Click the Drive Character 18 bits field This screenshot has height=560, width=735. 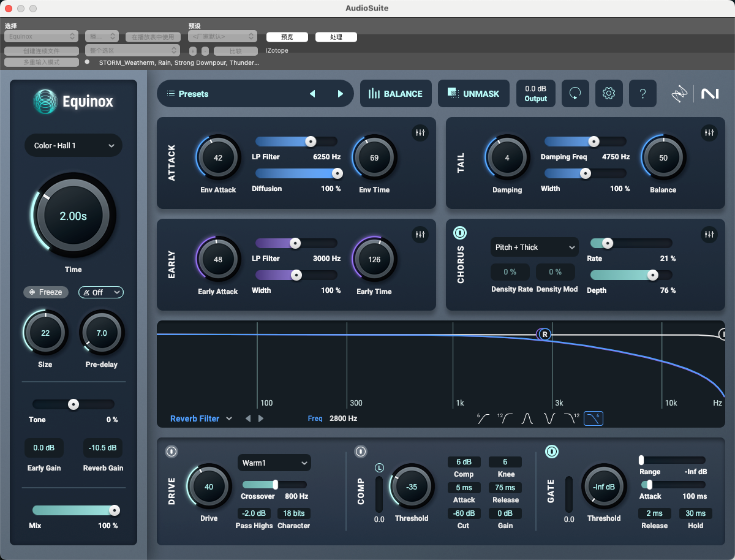click(x=294, y=513)
